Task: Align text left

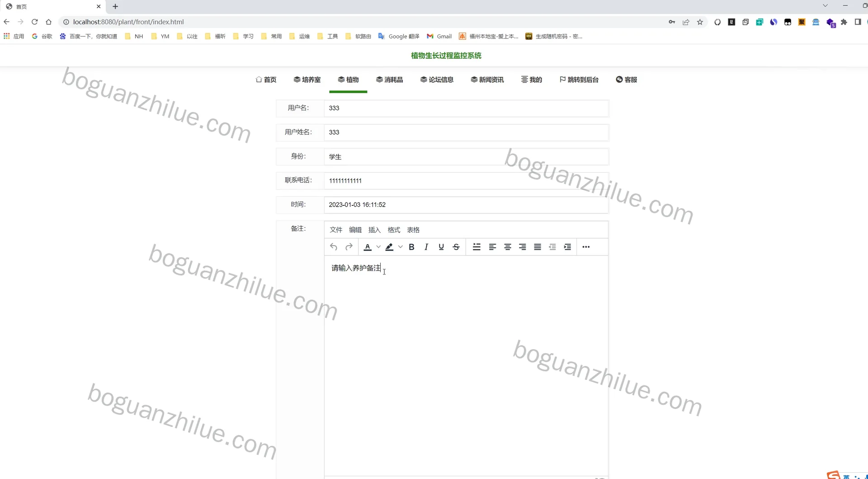Action: click(492, 247)
